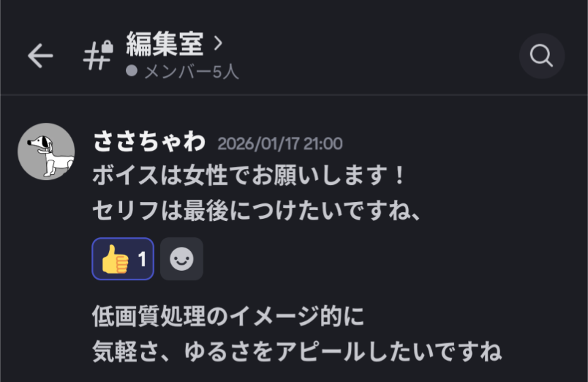Select the line セリフは最後につけたいですね、
Viewport: 588px width, 382px height.
(x=256, y=210)
